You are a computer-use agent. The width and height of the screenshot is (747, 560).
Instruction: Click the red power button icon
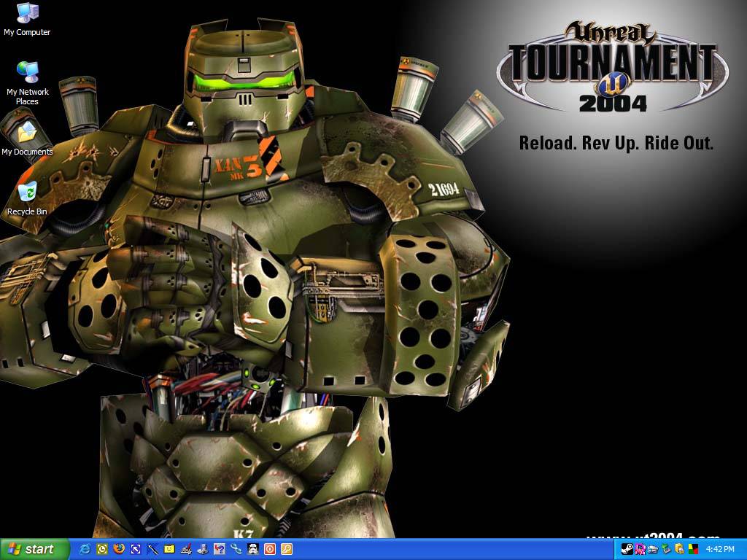[270, 549]
